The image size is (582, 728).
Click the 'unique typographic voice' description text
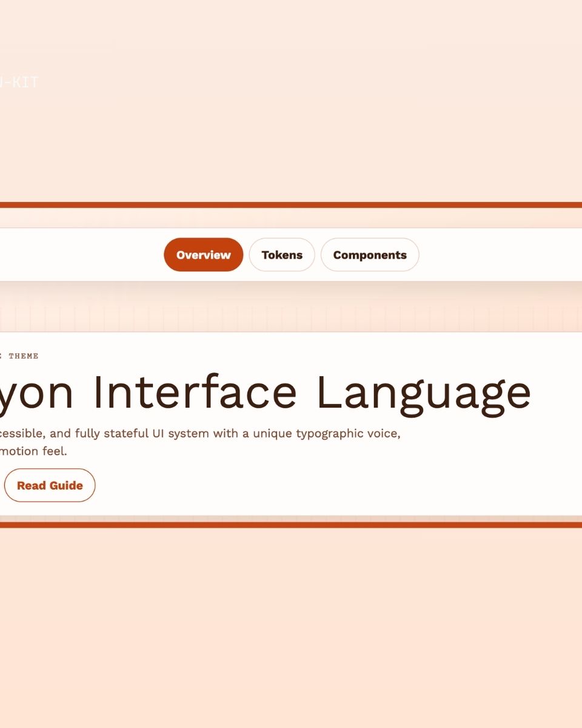(x=326, y=434)
